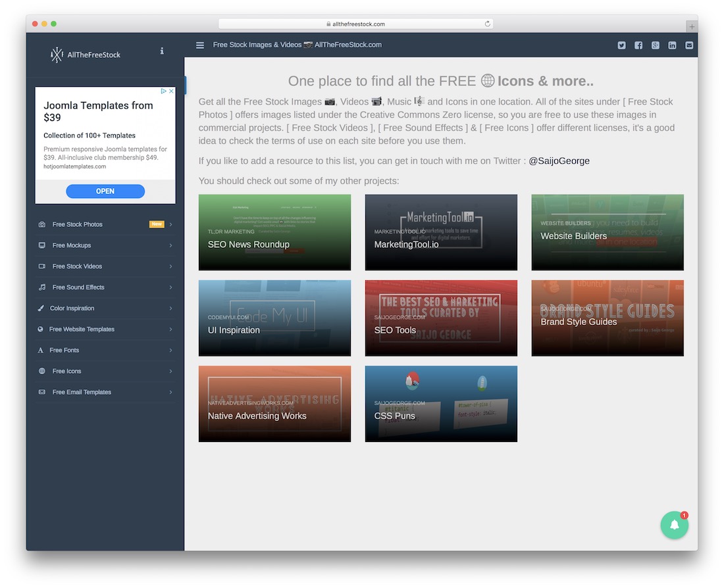724x588 pixels.
Task: Open the Color Inspiration menu item
Action: (x=105, y=308)
